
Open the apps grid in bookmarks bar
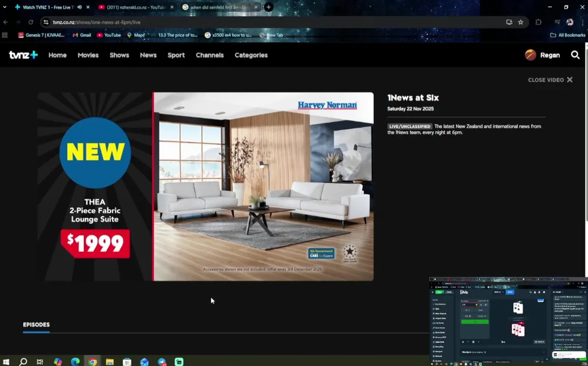coord(5,35)
